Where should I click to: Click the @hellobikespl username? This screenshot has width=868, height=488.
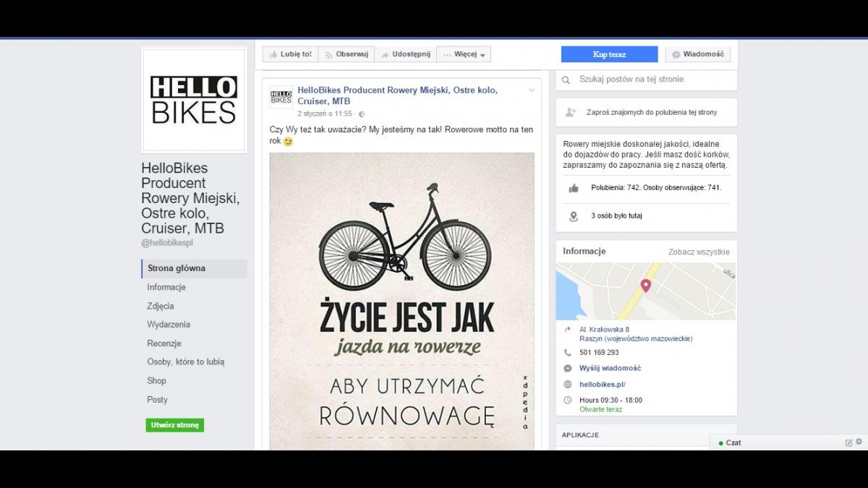tap(167, 243)
